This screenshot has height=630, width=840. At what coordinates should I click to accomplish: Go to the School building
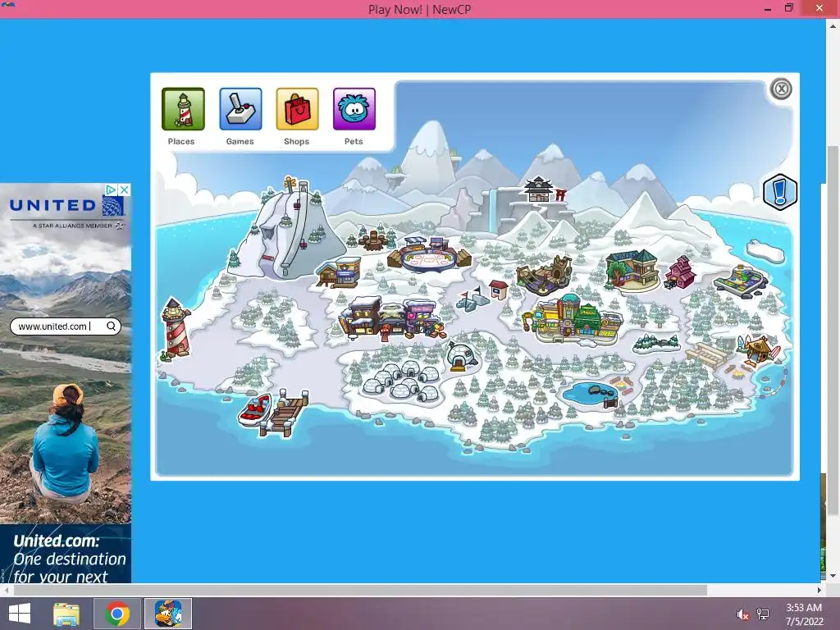coord(632,269)
